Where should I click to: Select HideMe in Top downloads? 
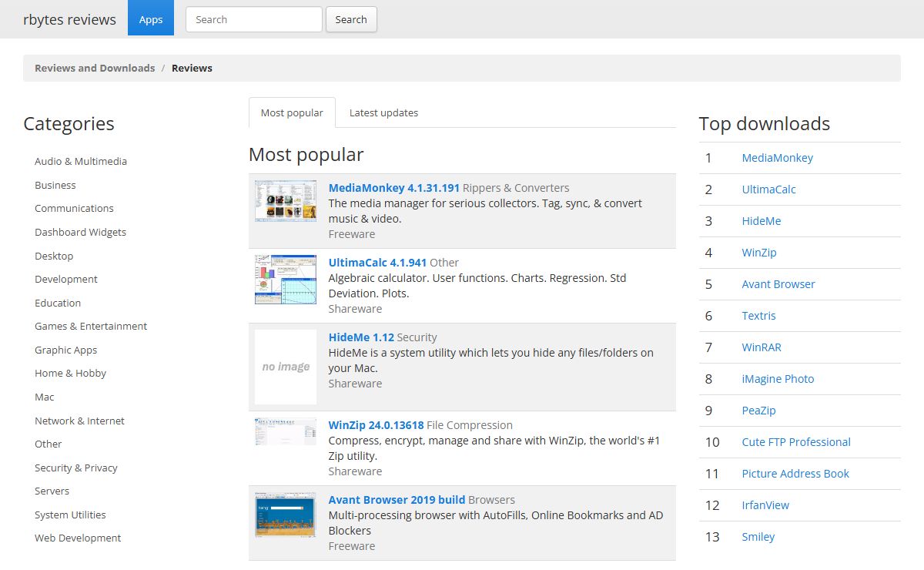(762, 221)
